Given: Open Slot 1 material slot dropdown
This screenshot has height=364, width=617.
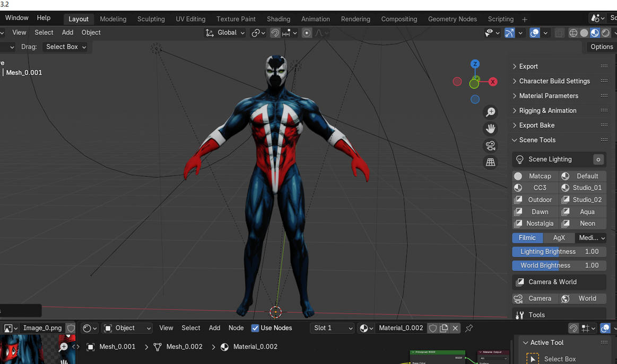Looking at the screenshot, I should [x=332, y=328].
